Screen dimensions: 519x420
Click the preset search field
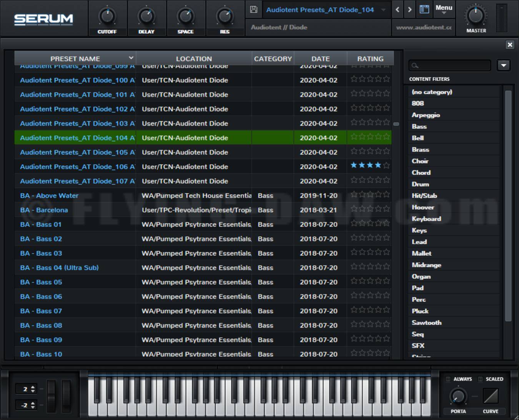450,65
